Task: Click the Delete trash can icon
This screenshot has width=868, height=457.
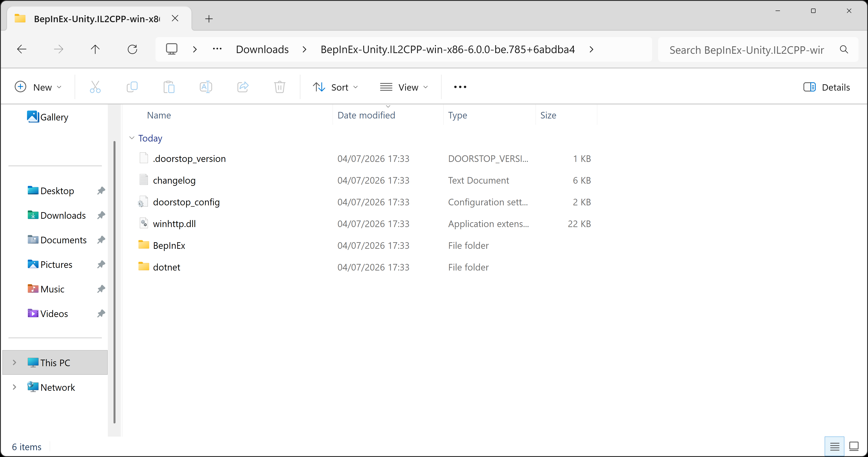Action: (280, 87)
